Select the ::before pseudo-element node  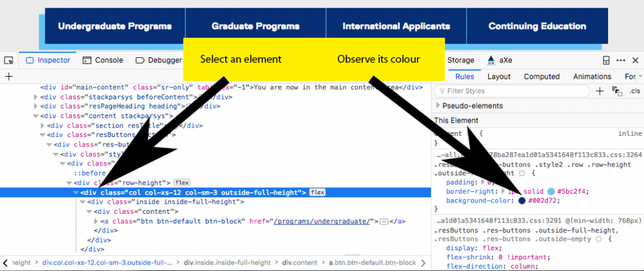[x=90, y=174]
